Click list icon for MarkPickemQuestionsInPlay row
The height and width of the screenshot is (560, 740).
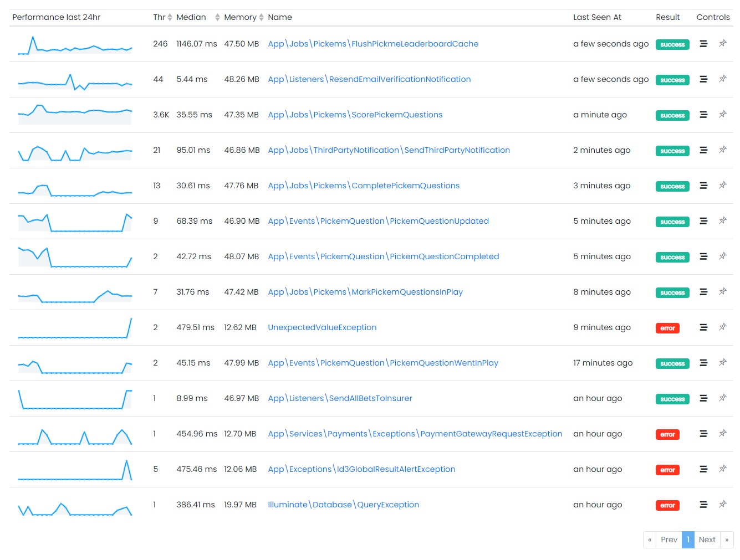pos(703,292)
